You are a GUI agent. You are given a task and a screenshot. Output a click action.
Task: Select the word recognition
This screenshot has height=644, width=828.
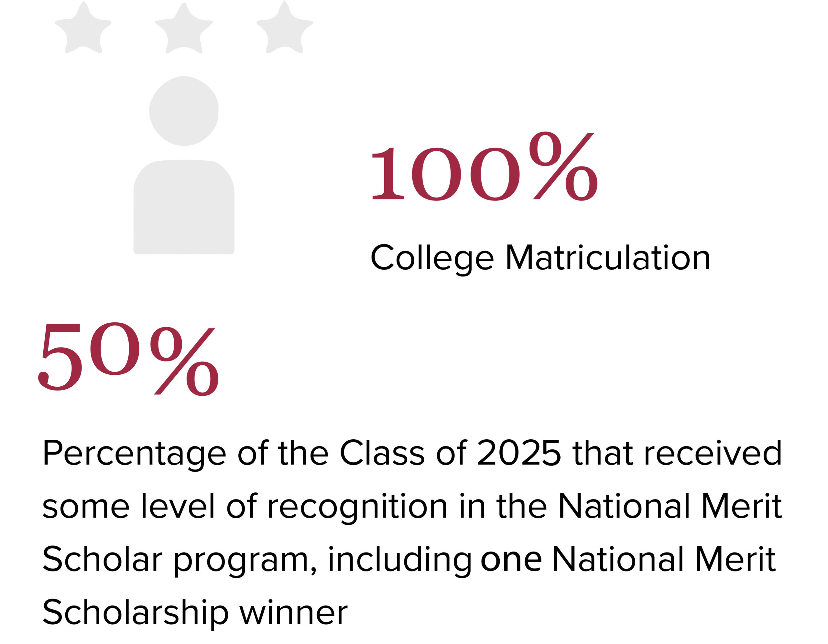[x=357, y=508]
